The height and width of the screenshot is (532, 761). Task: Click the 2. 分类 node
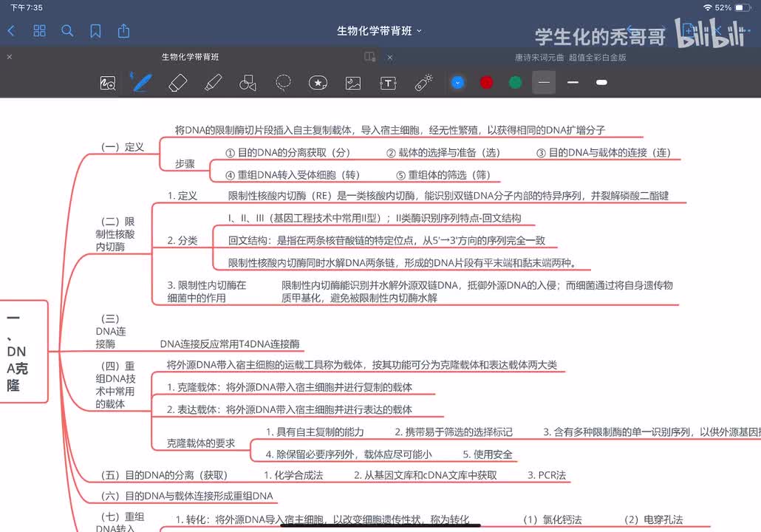click(182, 240)
